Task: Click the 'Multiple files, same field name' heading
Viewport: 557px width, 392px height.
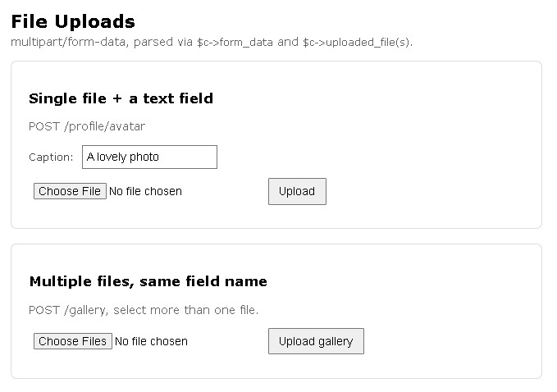Action: tap(148, 281)
